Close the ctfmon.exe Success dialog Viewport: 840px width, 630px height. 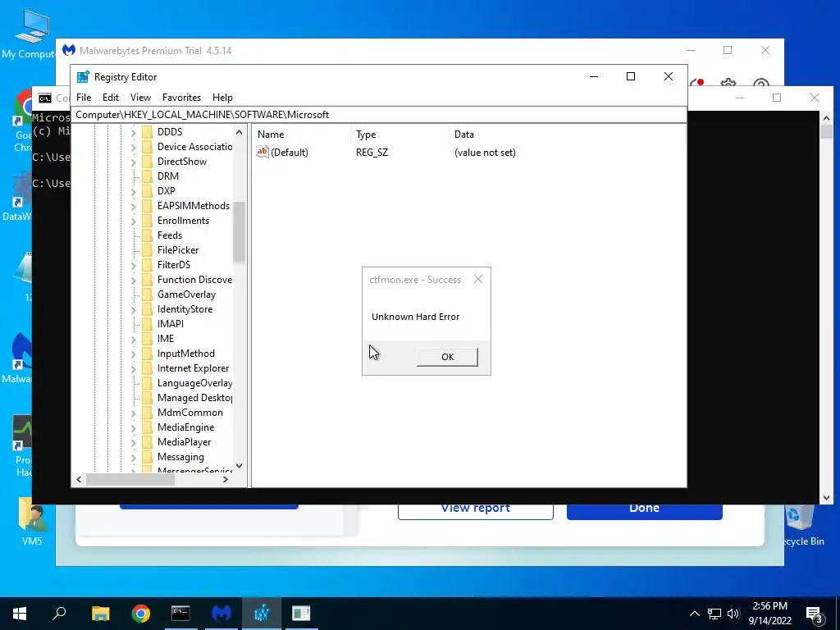click(478, 279)
